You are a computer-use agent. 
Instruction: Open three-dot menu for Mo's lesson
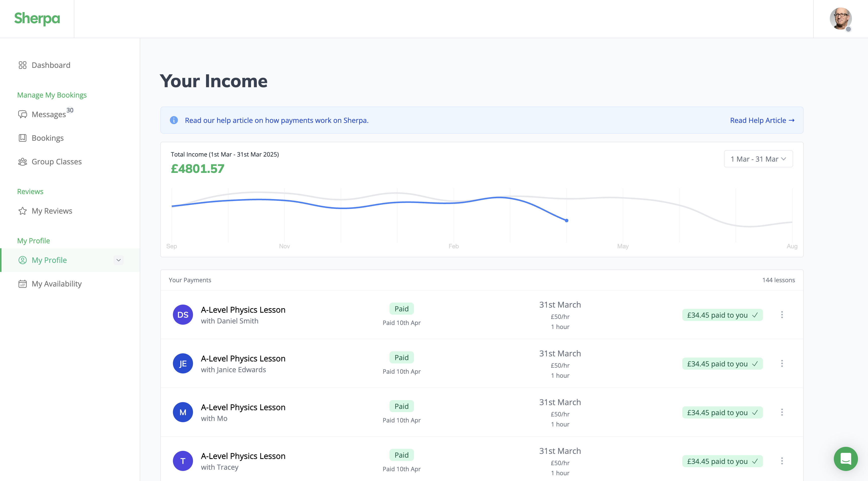[x=782, y=412]
